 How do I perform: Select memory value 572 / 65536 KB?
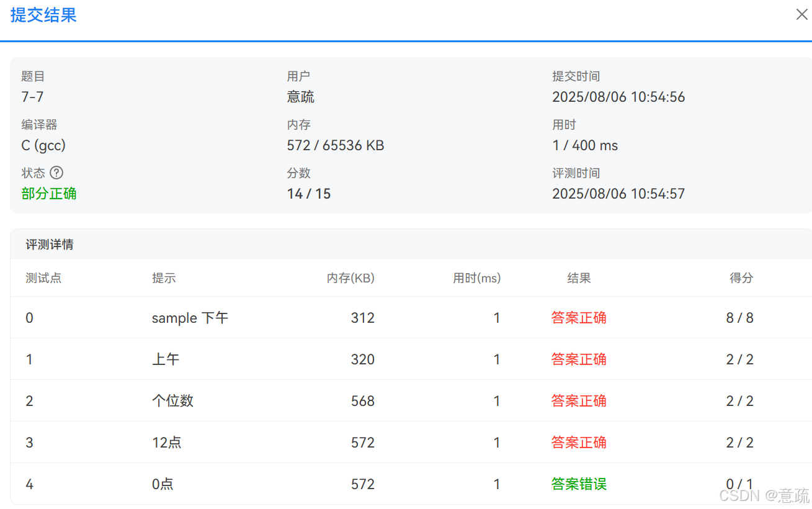pos(336,145)
